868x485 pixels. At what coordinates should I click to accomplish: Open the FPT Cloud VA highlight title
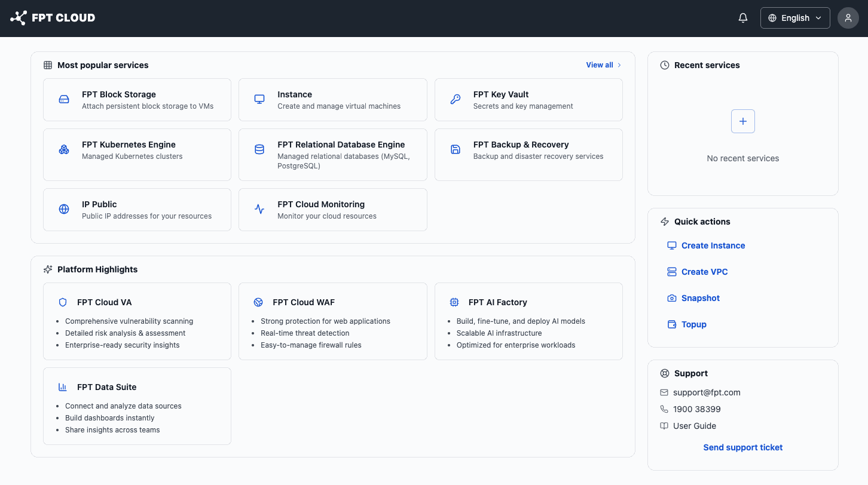[105, 302]
